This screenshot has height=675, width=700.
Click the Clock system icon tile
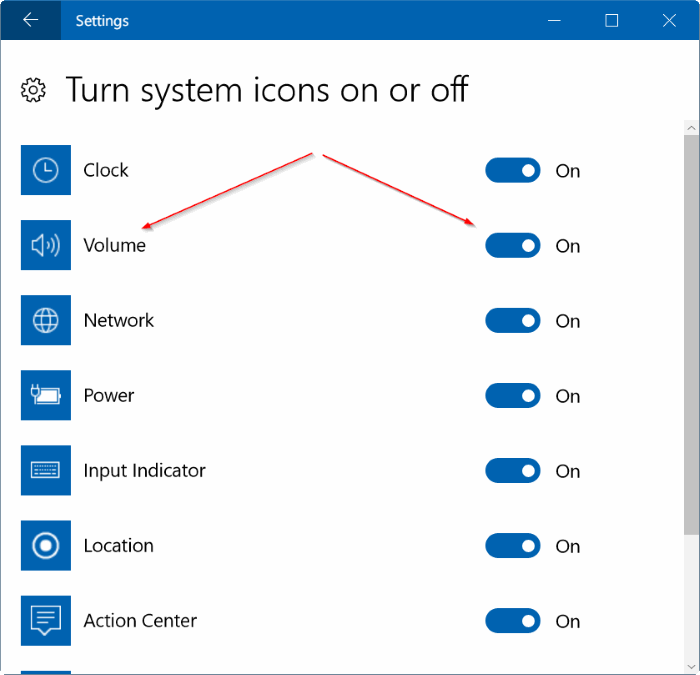(46, 170)
